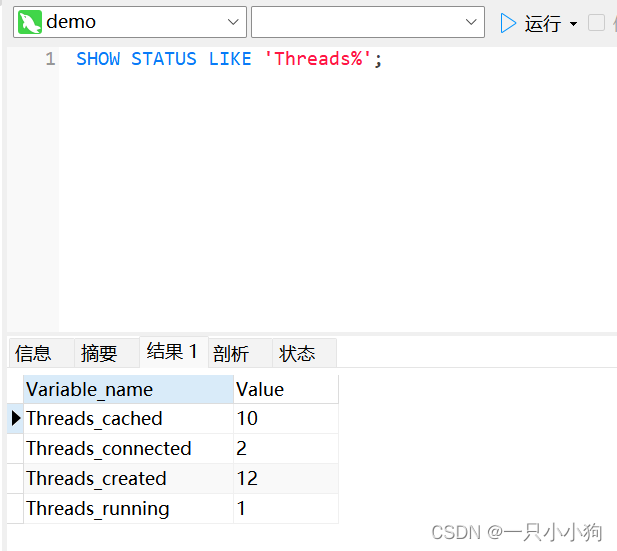
Task: Click the Variable_name column header
Action: click(x=128, y=390)
